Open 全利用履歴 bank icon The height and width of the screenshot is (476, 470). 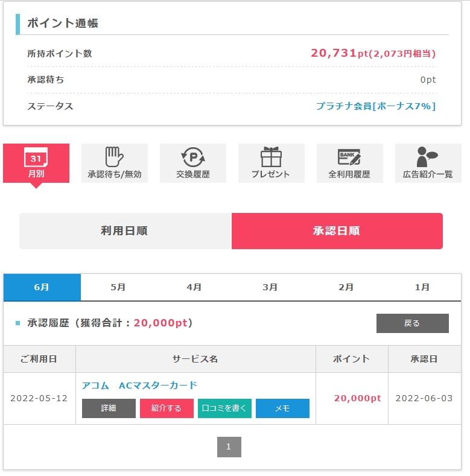[x=349, y=158]
